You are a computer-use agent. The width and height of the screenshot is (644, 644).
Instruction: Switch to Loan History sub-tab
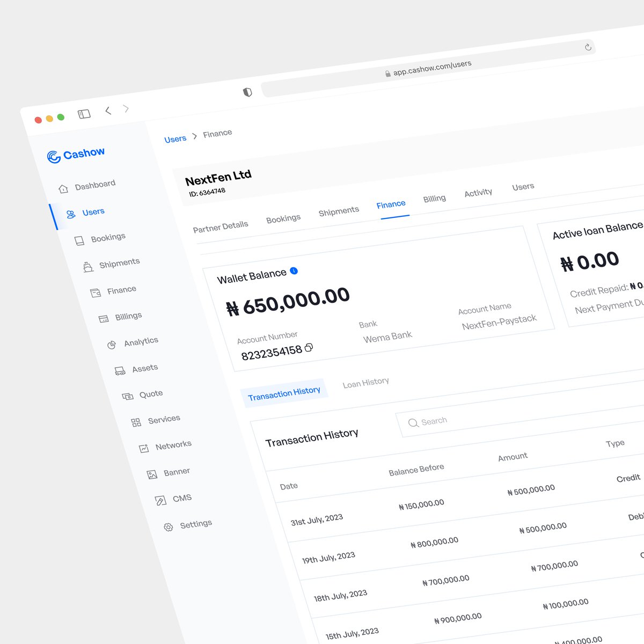click(366, 383)
